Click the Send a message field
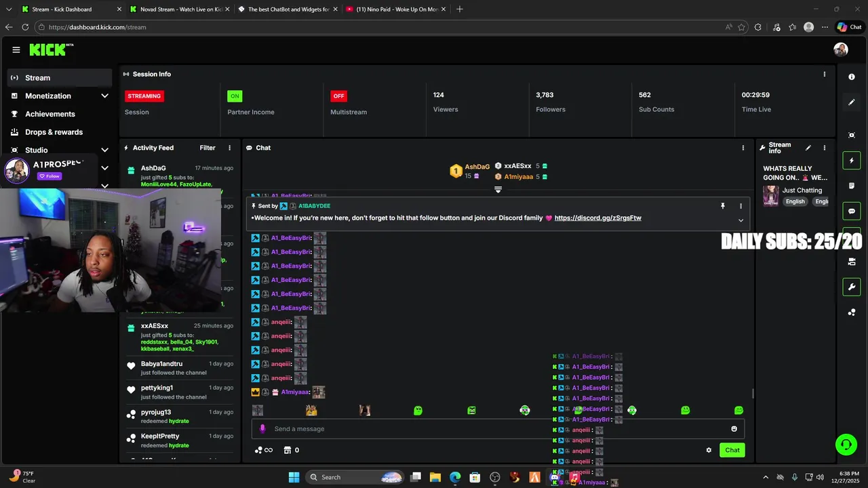 [498, 428]
